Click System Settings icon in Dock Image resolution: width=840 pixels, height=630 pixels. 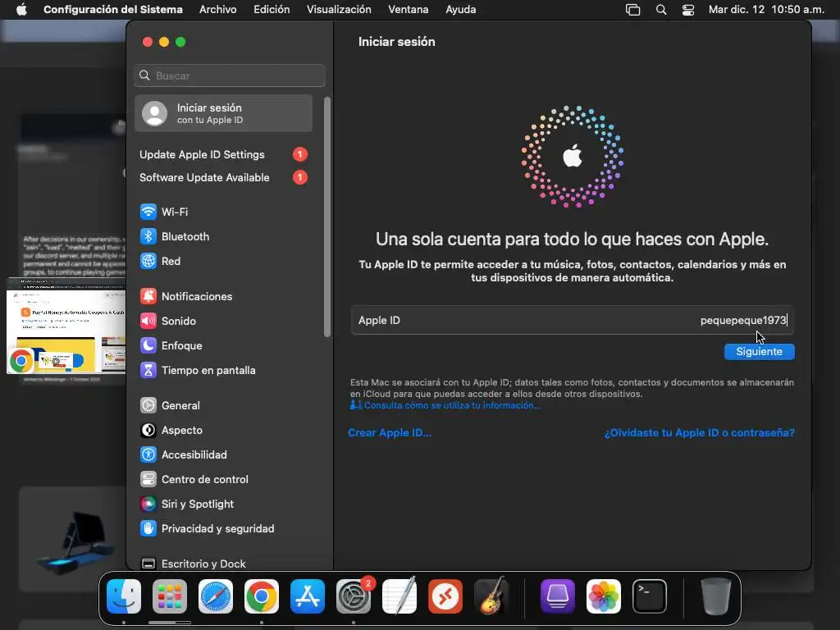point(354,596)
